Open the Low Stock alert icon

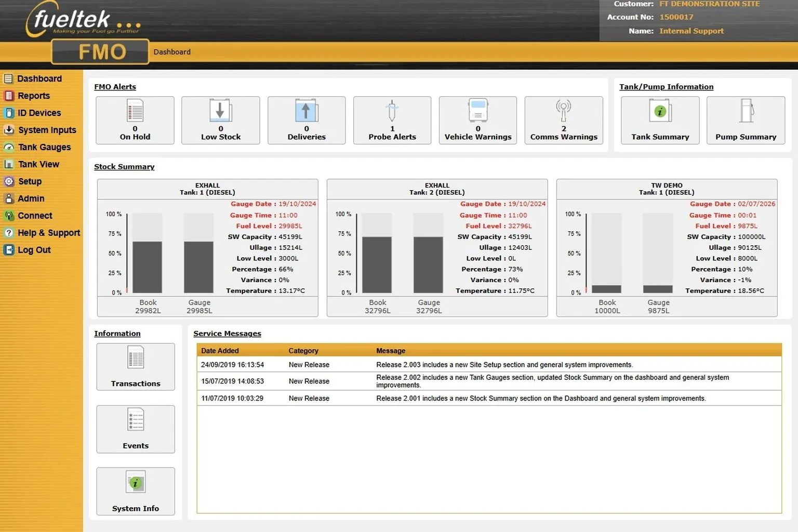click(x=221, y=110)
